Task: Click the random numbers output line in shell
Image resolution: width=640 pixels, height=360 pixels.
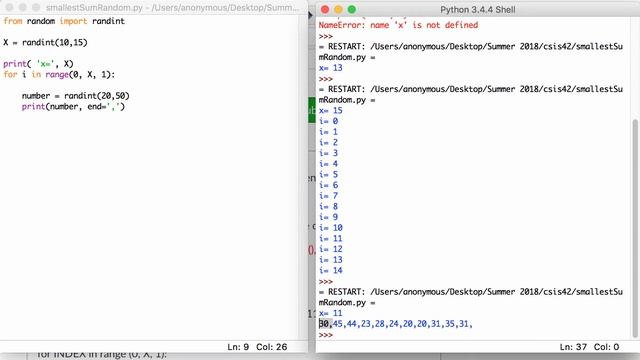Action: tap(396, 324)
